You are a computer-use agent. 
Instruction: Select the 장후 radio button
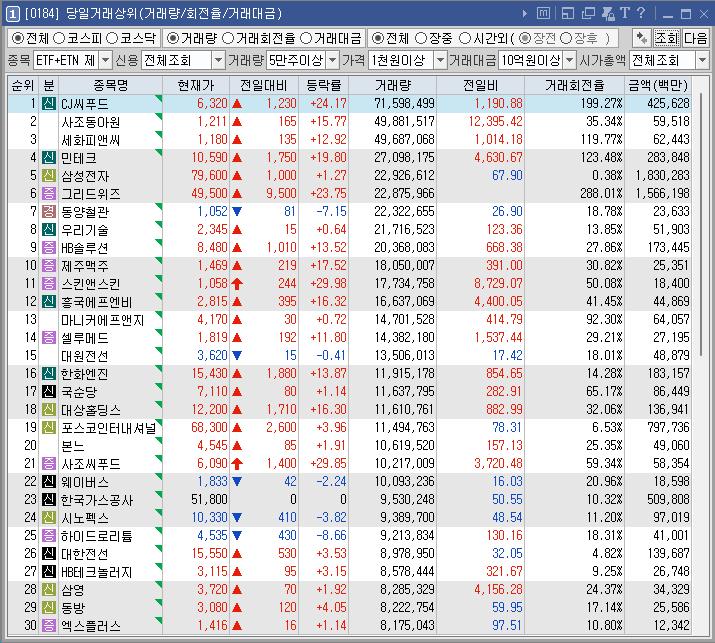coord(566,38)
